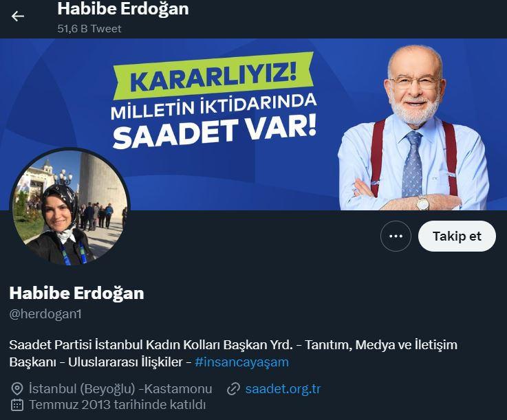This screenshot has height=420, width=507.
Task: Click the header title Habibe Erdoğan
Action: [x=123, y=9]
